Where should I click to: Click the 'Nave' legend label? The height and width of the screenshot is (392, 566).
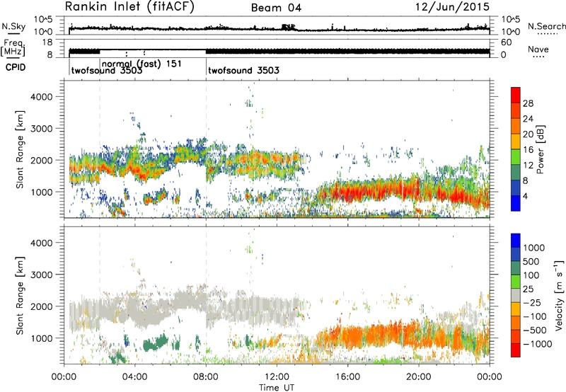[x=538, y=50]
